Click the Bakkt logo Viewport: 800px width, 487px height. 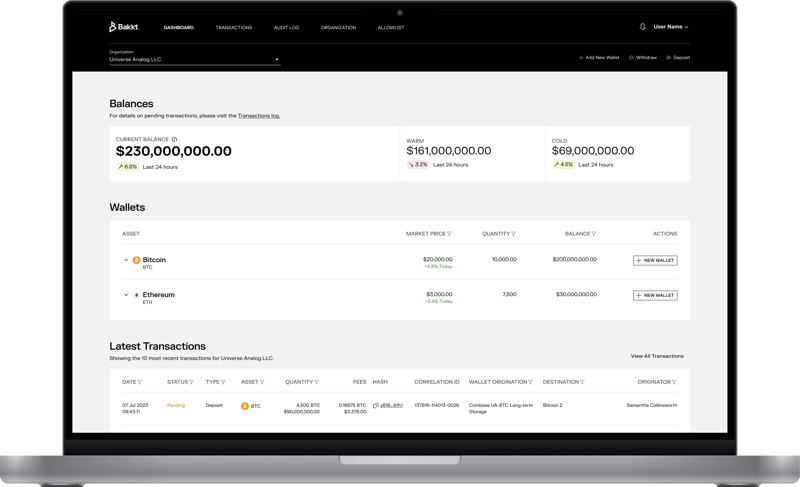124,27
